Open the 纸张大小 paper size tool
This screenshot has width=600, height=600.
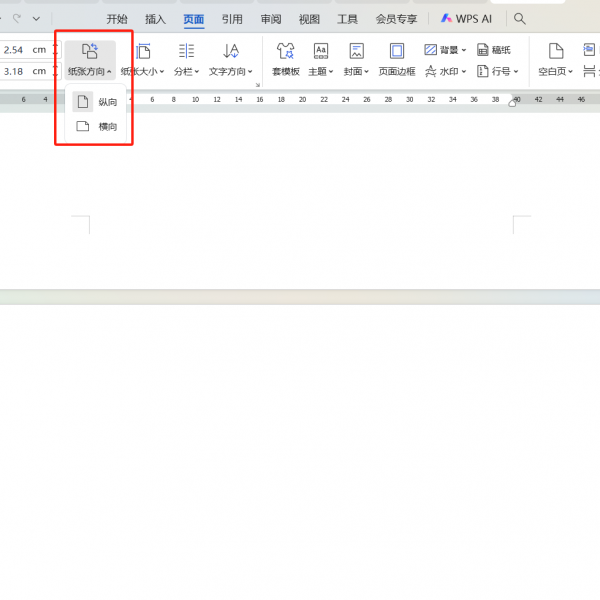pos(144,52)
